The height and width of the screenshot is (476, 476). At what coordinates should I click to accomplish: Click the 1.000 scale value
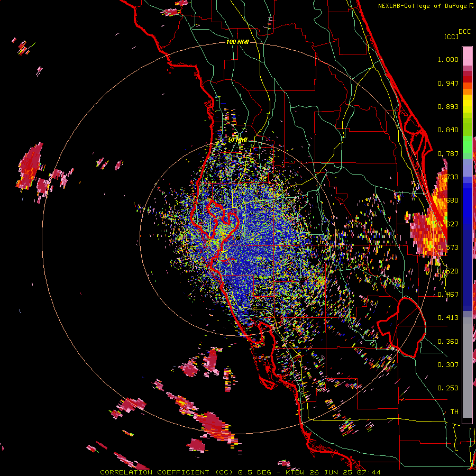[x=448, y=59]
